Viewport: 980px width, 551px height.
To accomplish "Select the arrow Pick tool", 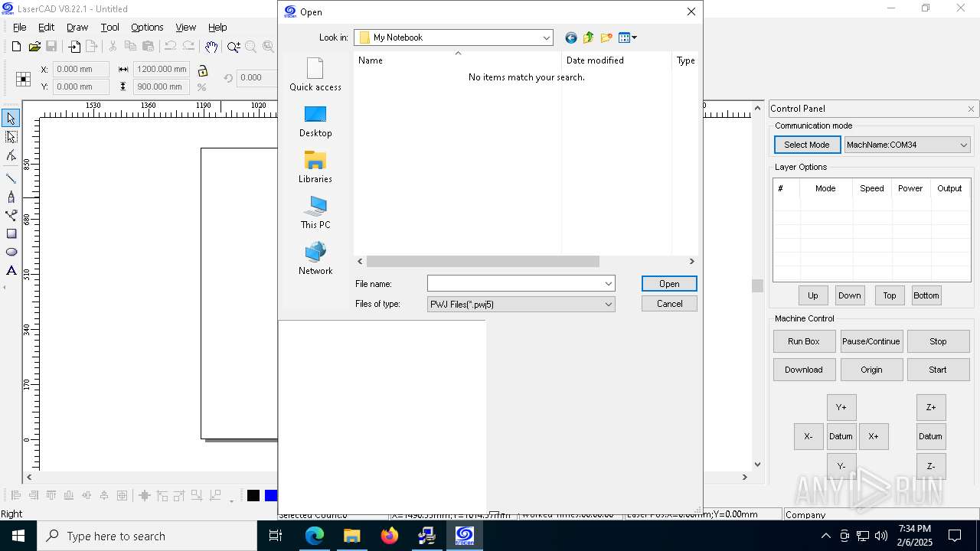I will pos(11,119).
